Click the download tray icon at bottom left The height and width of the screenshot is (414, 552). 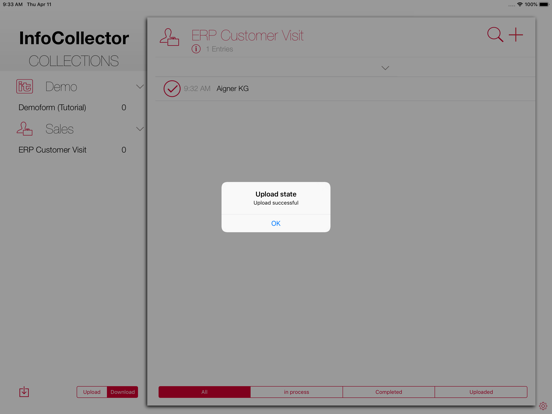(x=24, y=391)
